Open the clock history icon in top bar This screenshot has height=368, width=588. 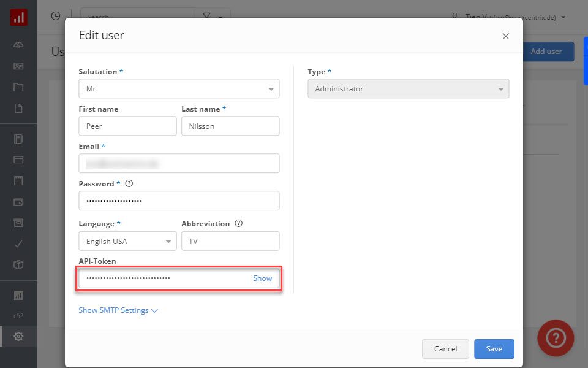point(56,16)
